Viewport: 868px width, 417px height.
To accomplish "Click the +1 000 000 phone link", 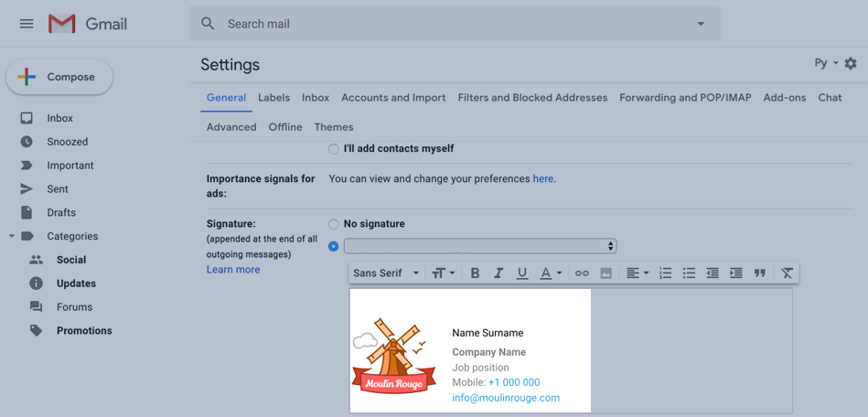I will 514,382.
